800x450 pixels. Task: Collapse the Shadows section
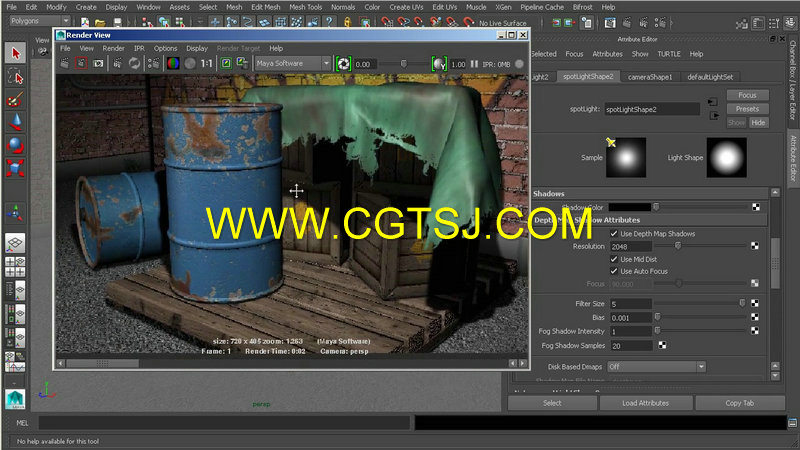649,194
